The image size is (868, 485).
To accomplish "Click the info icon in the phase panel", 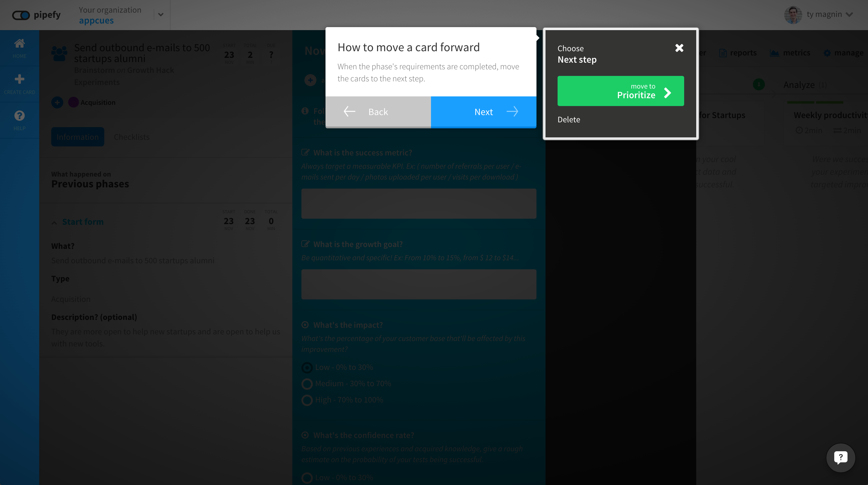I will tap(305, 111).
